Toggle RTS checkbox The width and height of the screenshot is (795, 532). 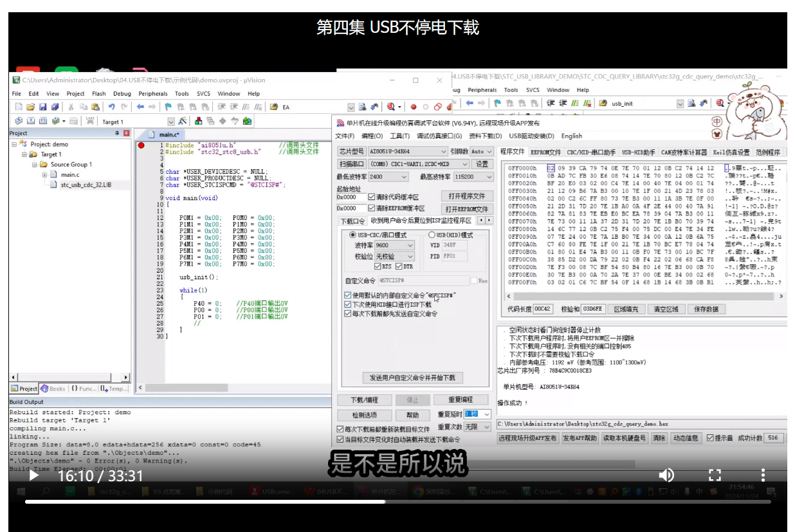tap(378, 266)
